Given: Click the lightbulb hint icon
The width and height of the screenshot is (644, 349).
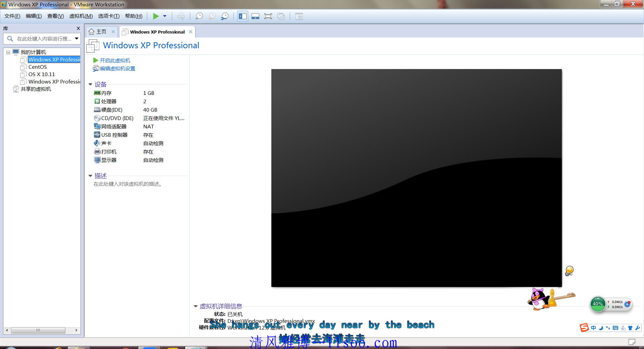Looking at the screenshot, I should (x=569, y=271).
